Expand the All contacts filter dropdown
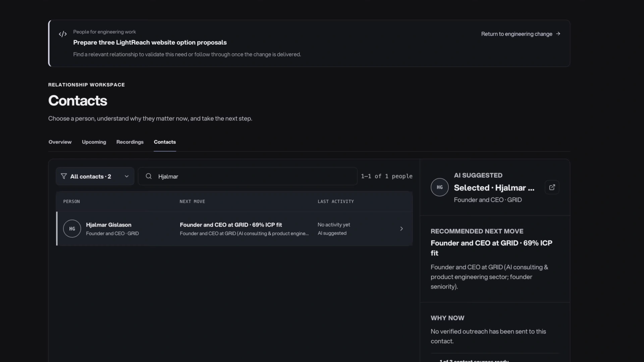 tap(95, 176)
